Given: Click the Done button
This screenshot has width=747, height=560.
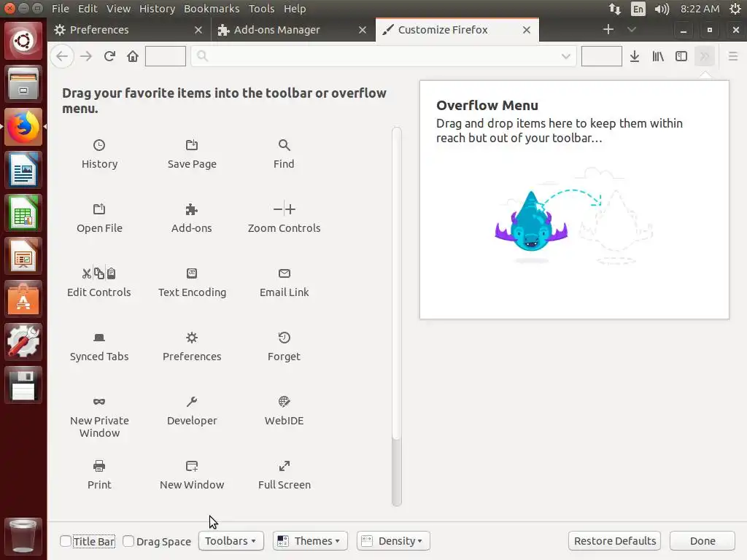Looking at the screenshot, I should pos(703,541).
